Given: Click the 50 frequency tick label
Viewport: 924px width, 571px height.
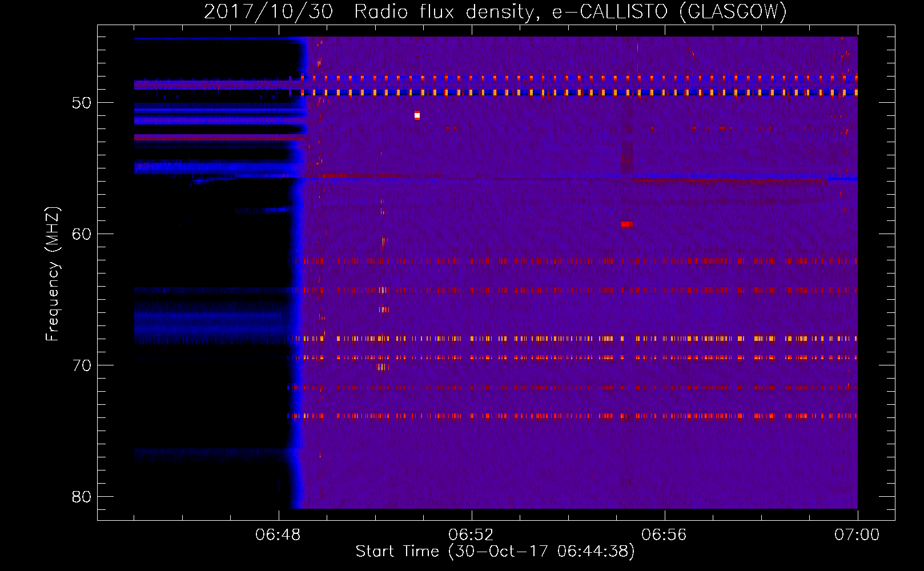Looking at the screenshot, I should click(x=82, y=103).
